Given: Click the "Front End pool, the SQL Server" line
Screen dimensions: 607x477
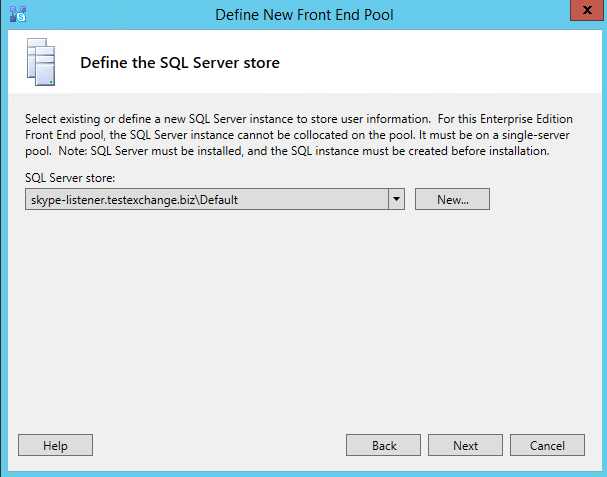Looking at the screenshot, I should [297, 135].
